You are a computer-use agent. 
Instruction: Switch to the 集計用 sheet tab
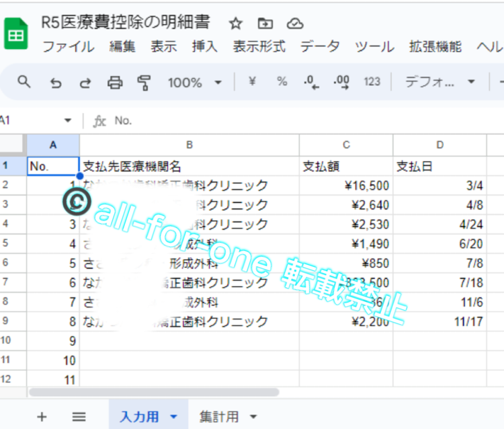pos(219,417)
